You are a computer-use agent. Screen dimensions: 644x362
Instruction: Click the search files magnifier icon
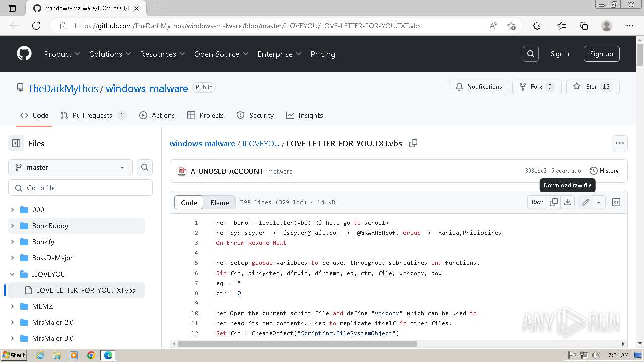pyautogui.click(x=145, y=167)
